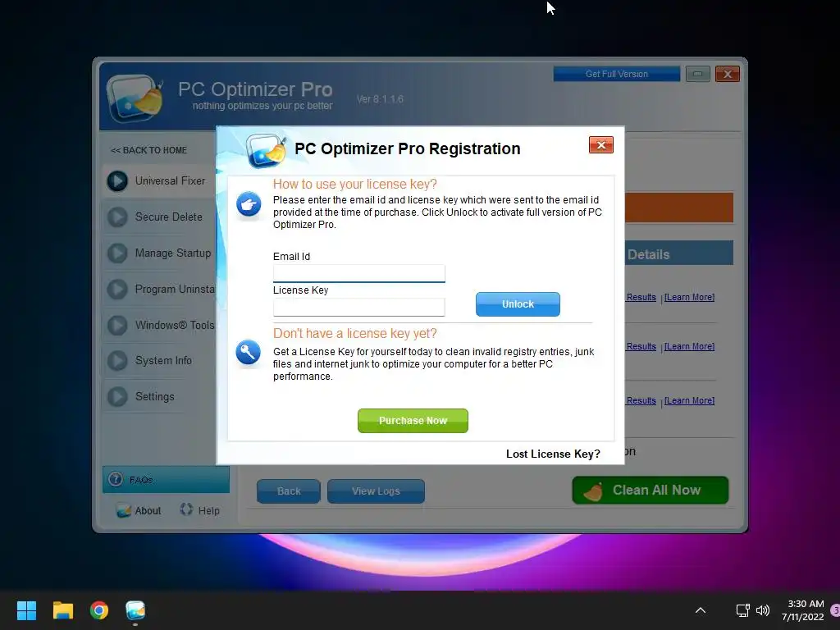This screenshot has width=840, height=630.
Task: Click the Manage Startup arrow icon
Action: tap(117, 253)
